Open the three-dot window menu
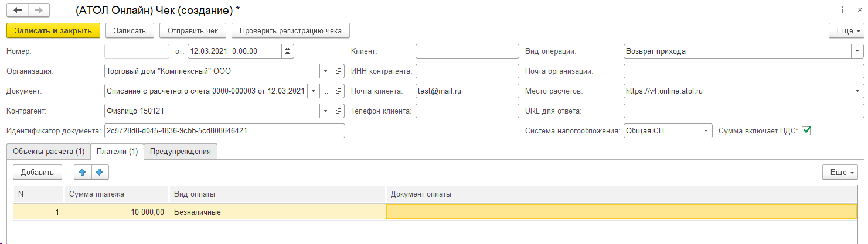The width and height of the screenshot is (868, 244). click(843, 10)
